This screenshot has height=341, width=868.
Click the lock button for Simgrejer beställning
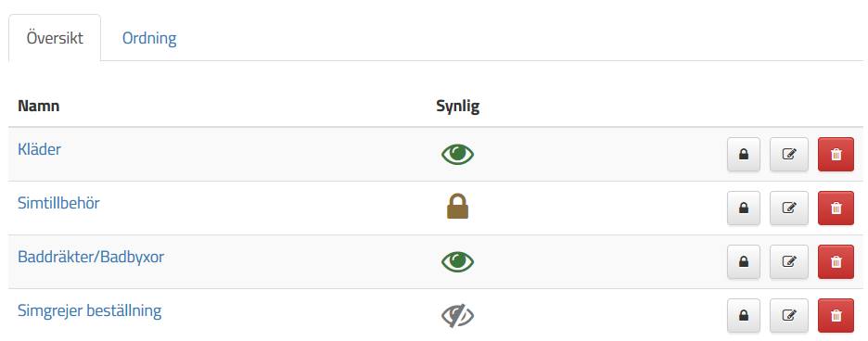(744, 316)
